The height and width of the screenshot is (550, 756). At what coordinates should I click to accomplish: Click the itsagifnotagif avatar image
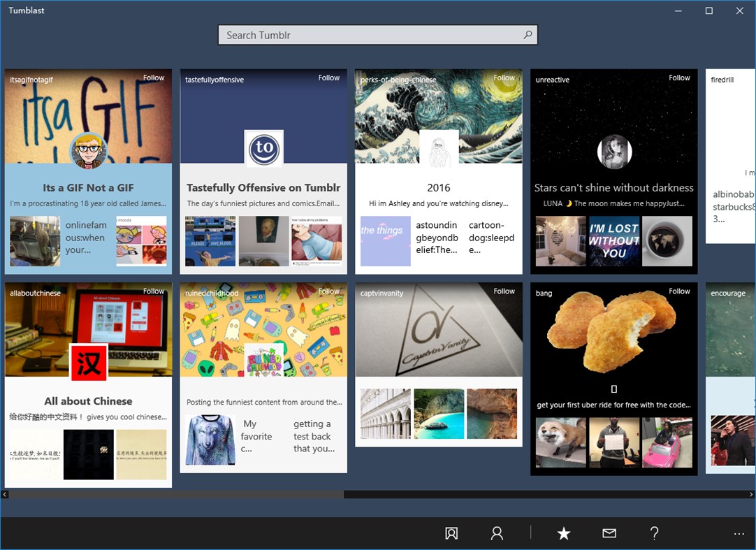click(x=88, y=150)
